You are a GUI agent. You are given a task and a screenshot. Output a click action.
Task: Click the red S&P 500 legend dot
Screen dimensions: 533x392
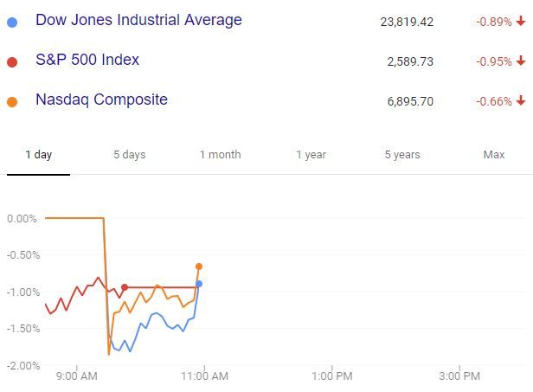click(x=11, y=61)
